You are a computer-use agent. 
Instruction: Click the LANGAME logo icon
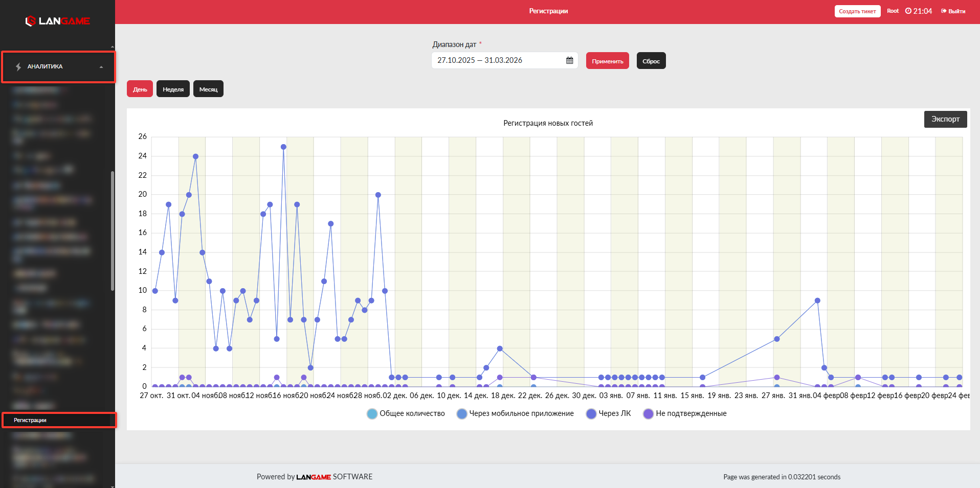pos(30,21)
